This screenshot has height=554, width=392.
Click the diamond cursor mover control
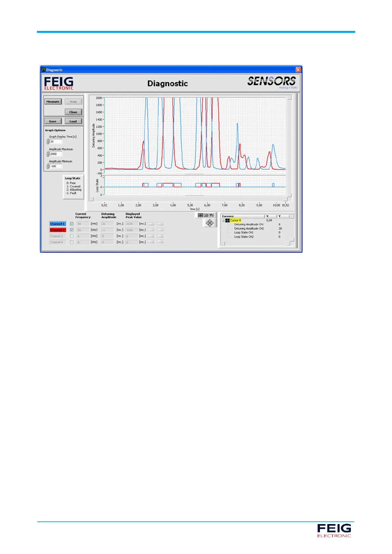pos(210,223)
